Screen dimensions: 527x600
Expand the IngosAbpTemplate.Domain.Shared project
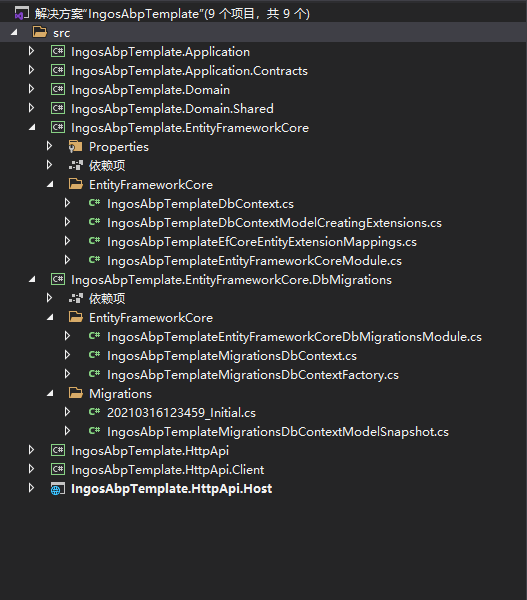(31, 108)
